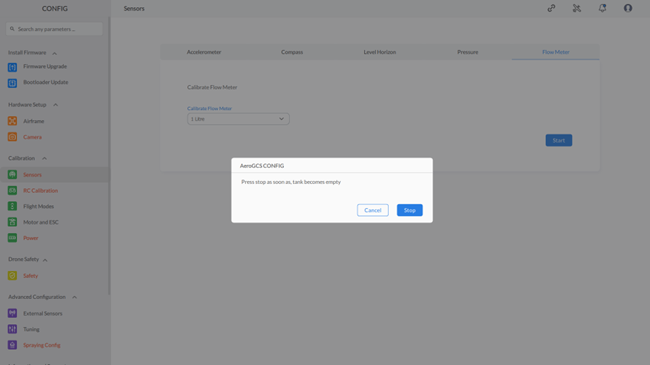This screenshot has height=365, width=650.
Task: Switch to the Accelerometer tab
Action: pyautogui.click(x=204, y=52)
